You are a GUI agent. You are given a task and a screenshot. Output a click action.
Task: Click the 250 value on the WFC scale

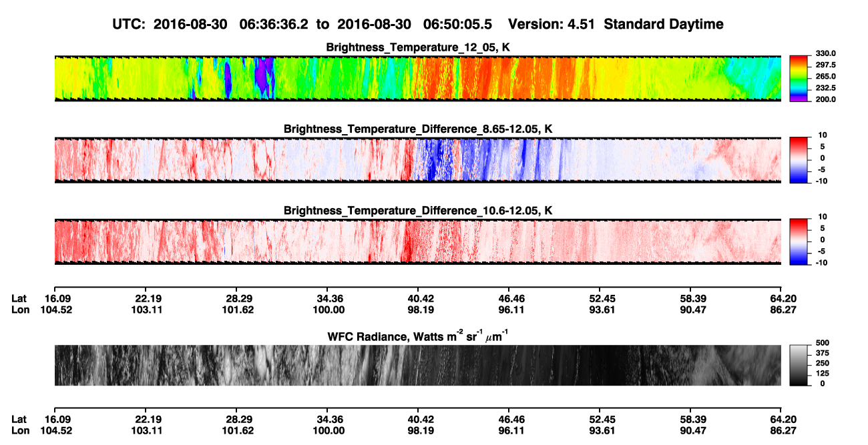(x=821, y=364)
